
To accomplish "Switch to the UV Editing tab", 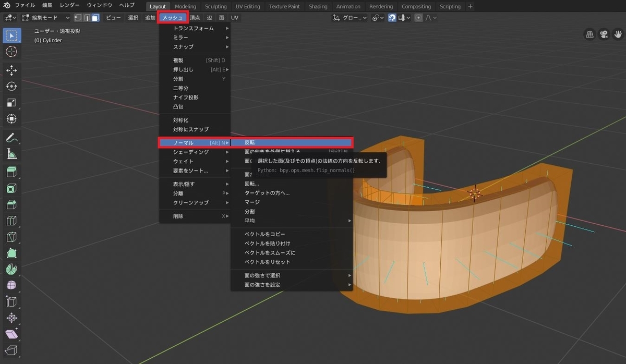I will point(248,6).
